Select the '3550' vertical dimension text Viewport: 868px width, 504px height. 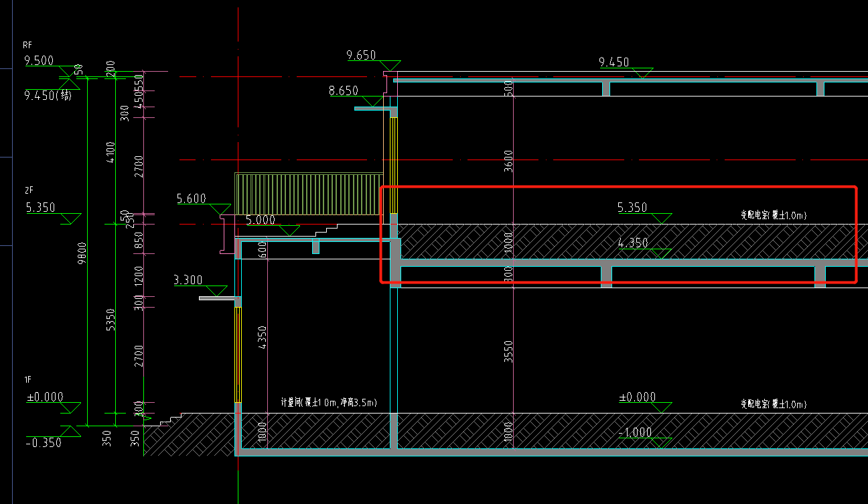(508, 352)
